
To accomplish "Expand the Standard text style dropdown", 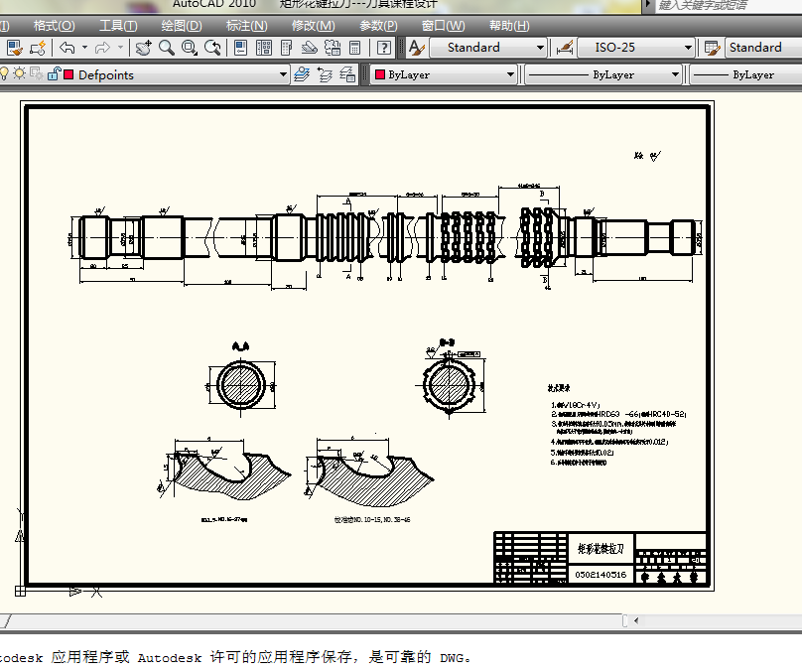I will pos(540,48).
